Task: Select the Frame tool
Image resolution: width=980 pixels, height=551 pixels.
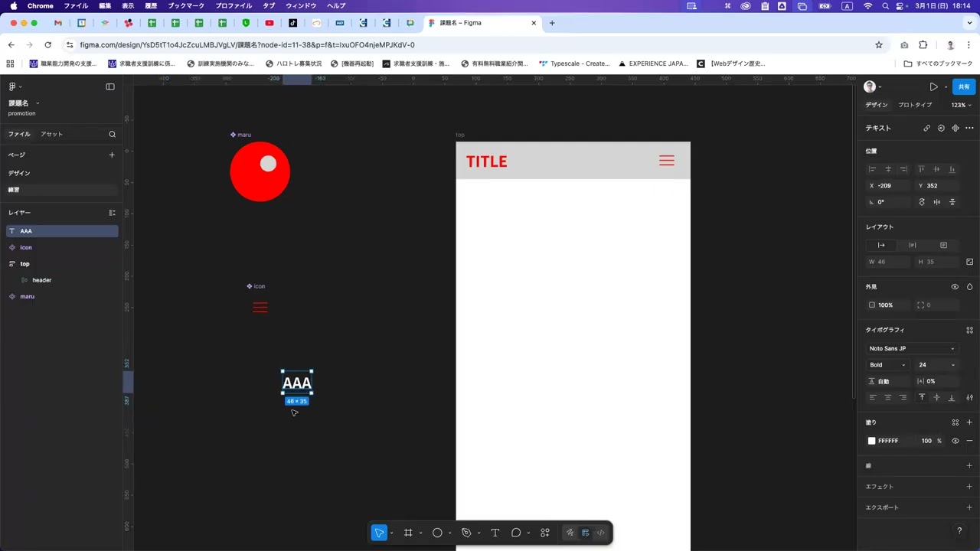Action: (x=408, y=533)
